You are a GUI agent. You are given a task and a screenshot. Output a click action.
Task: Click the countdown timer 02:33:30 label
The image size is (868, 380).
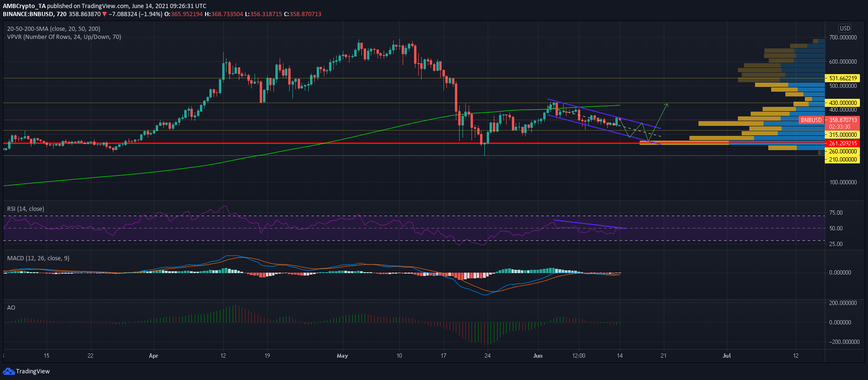840,127
